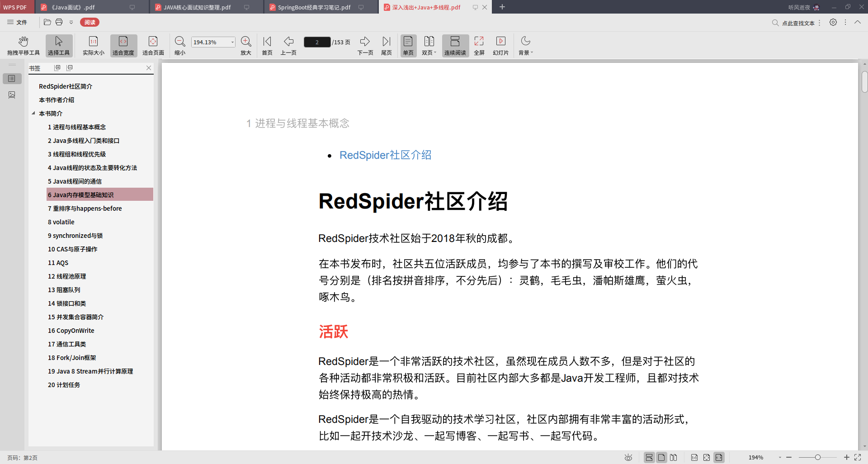This screenshot has height=464, width=868.
Task: Toggle double page view in status bar
Action: 674,458
